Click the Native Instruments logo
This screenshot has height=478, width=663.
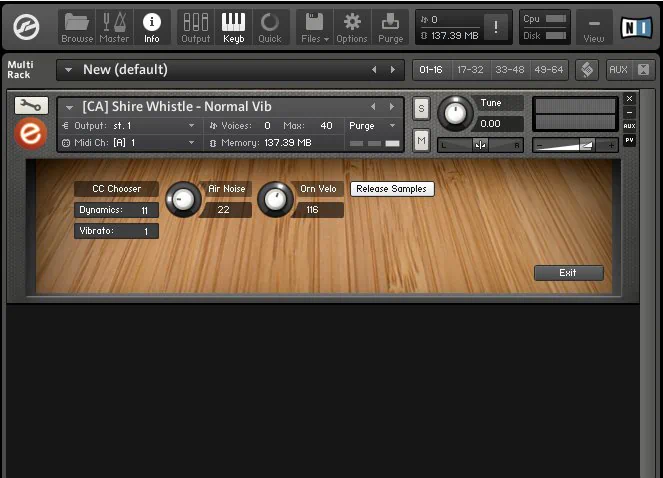(636, 28)
